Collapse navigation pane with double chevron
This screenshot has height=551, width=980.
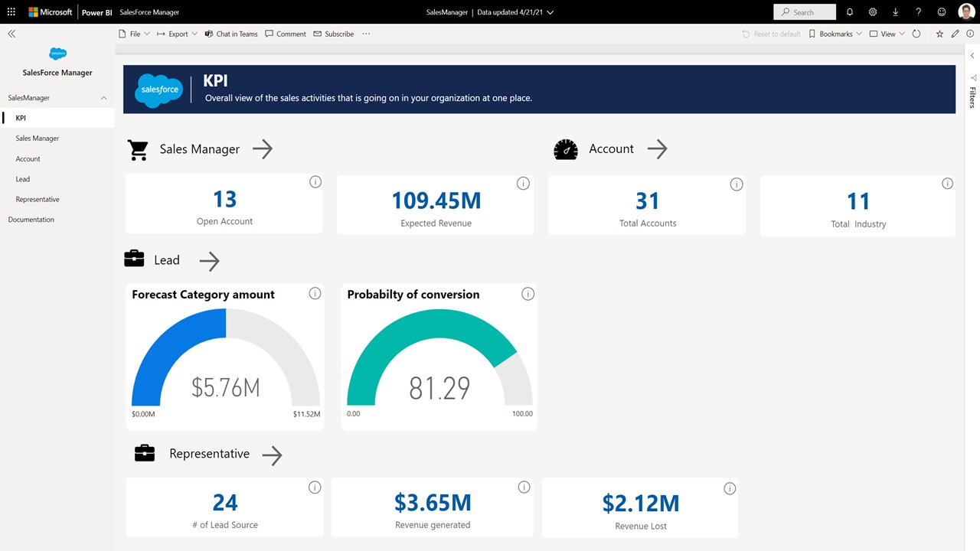click(x=11, y=34)
